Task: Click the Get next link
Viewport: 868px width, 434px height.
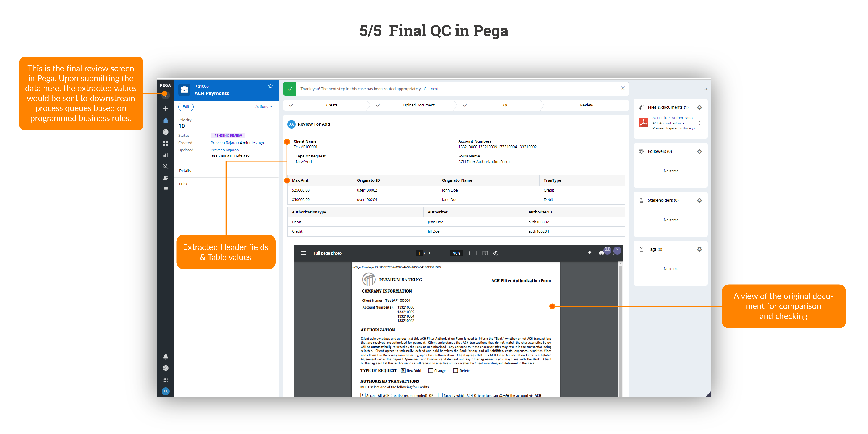Action: [431, 89]
